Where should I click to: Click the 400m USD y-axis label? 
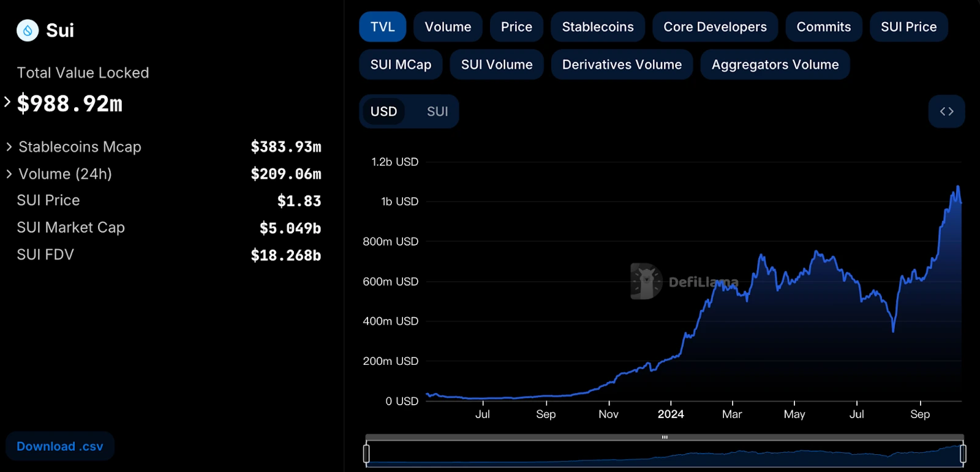[x=391, y=321]
